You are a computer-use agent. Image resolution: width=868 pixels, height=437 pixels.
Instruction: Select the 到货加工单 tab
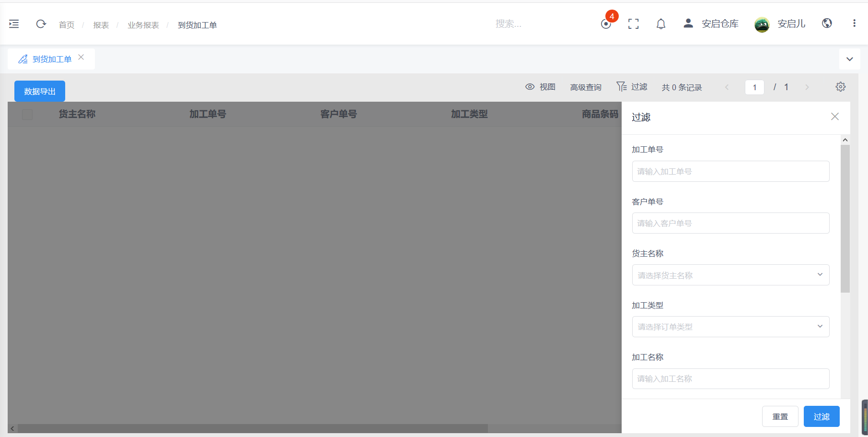click(52, 59)
